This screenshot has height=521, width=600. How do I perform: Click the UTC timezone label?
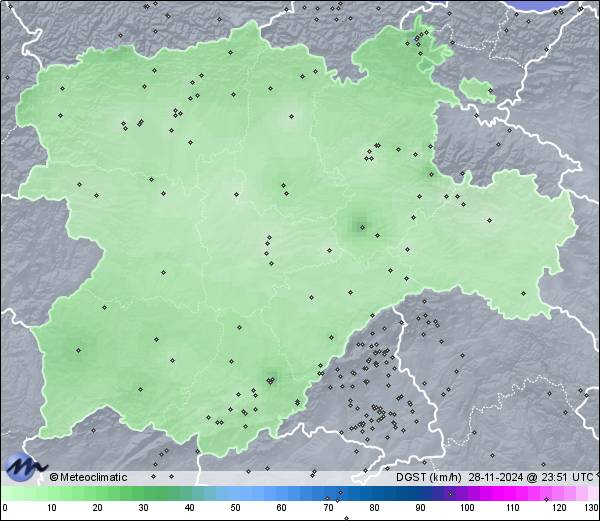(x=582, y=477)
